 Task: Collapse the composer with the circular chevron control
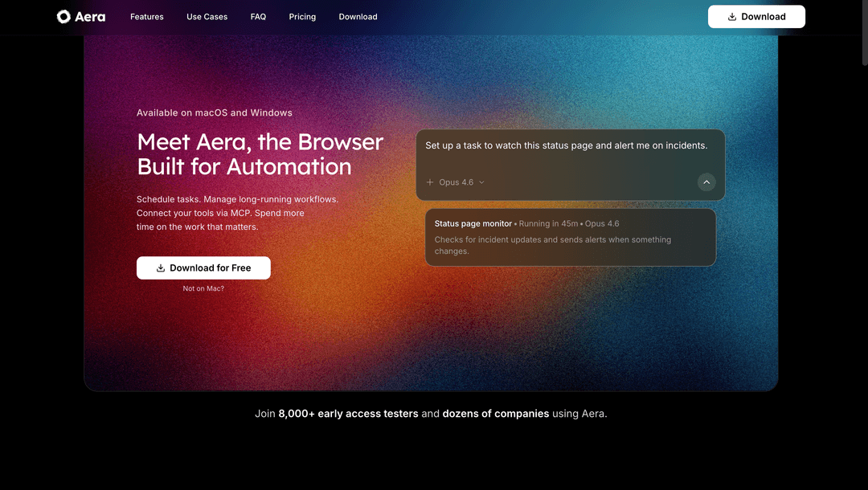(x=706, y=182)
